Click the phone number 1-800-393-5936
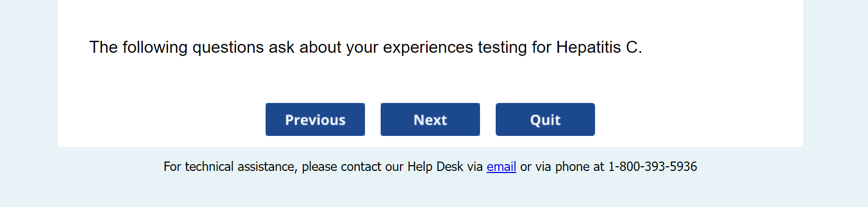 pos(653,167)
